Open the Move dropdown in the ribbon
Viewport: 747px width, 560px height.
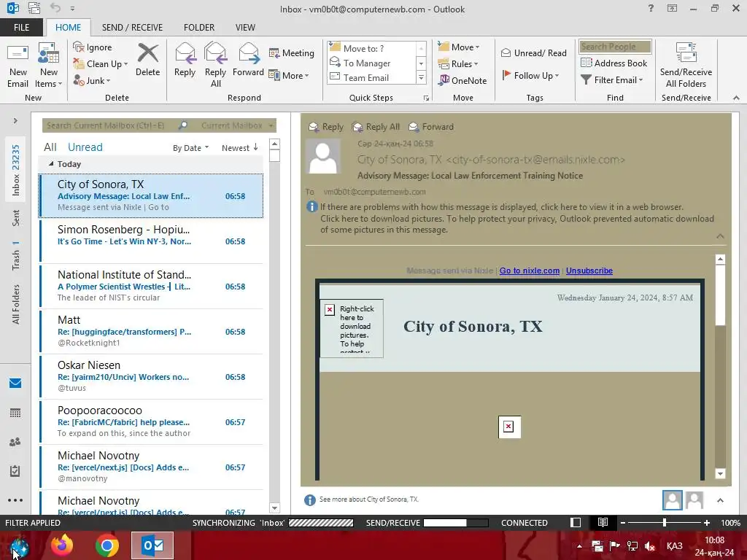click(459, 47)
